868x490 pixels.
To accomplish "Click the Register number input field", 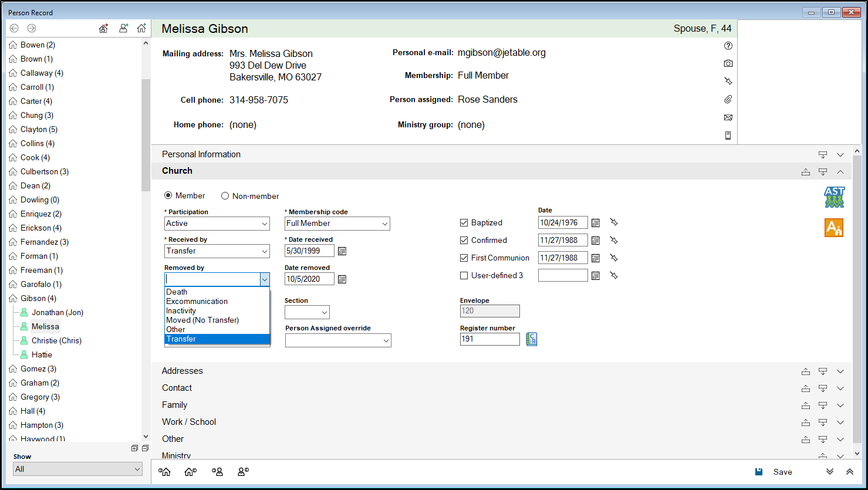I will coord(489,339).
